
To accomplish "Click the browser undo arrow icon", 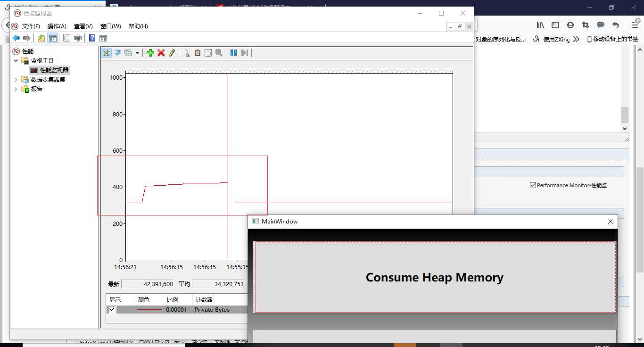I will [616, 25].
